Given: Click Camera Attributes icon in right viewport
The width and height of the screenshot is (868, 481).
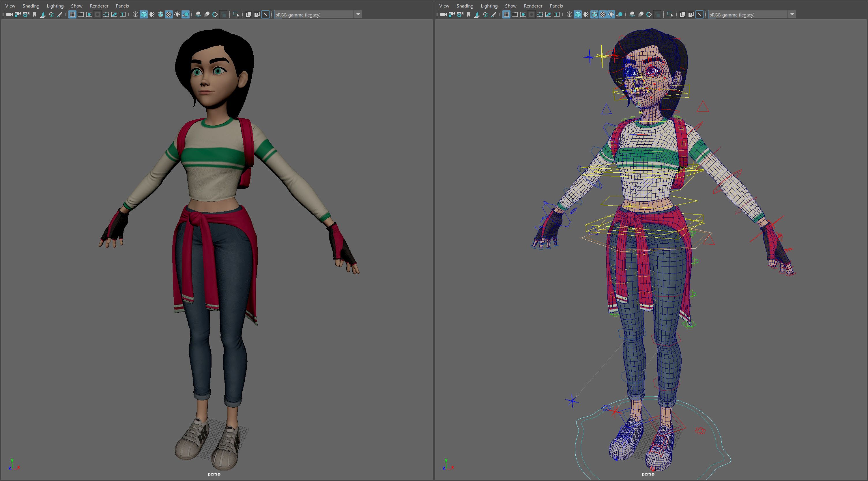Looking at the screenshot, I should [460, 14].
